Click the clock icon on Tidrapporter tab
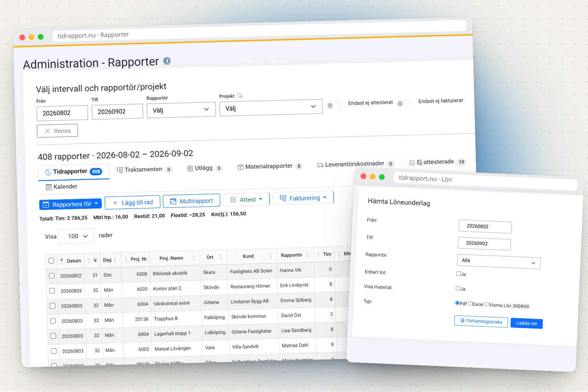 [x=48, y=172]
